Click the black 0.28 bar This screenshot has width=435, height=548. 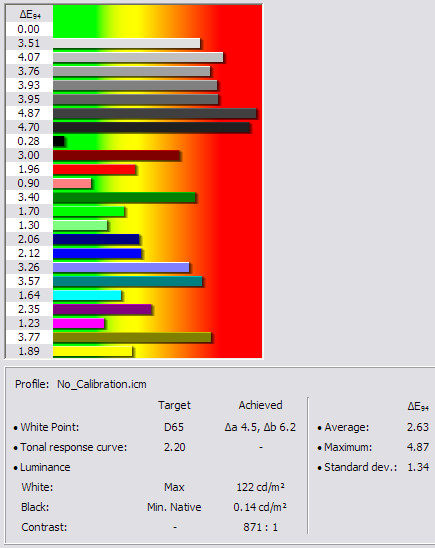[x=59, y=141]
